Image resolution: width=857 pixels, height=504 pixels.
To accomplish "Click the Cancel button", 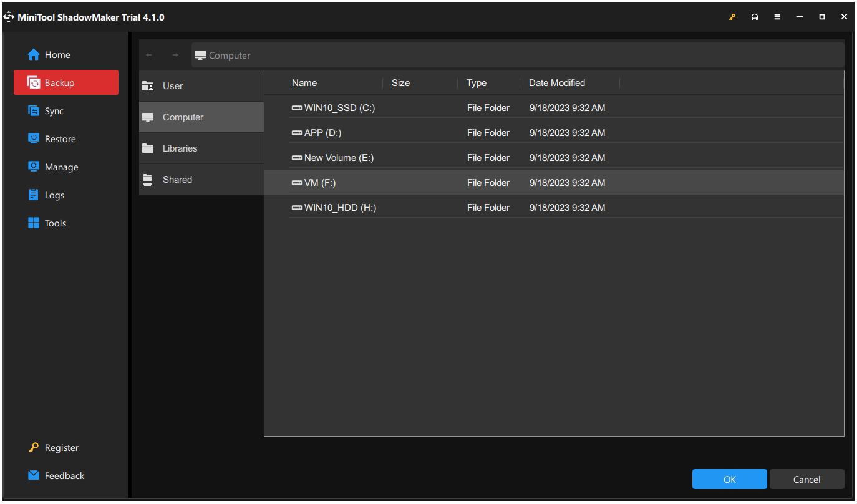I will (807, 479).
